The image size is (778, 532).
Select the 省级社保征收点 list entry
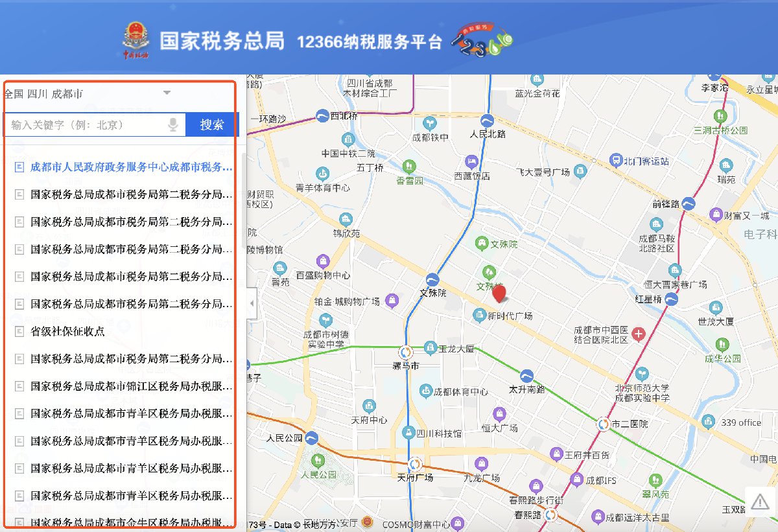[67, 331]
